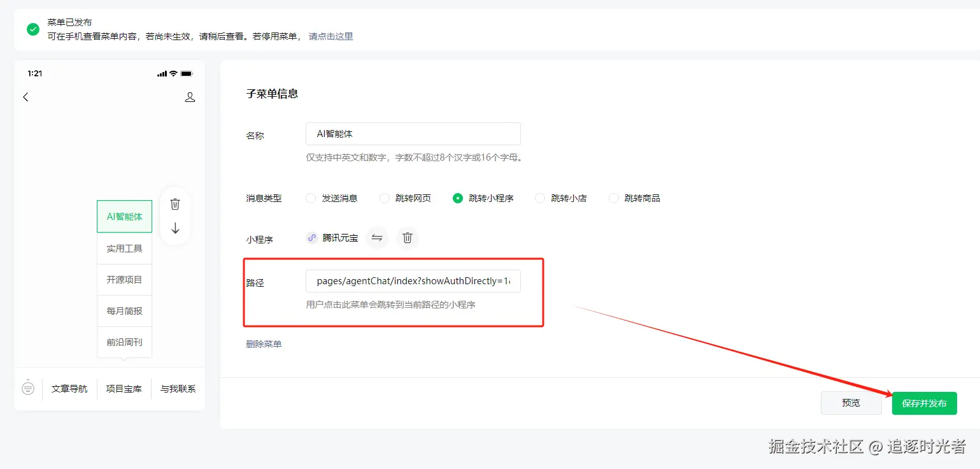The height and width of the screenshot is (469, 980).
Task: Select the 开源项目 submenu item
Action: click(x=125, y=280)
